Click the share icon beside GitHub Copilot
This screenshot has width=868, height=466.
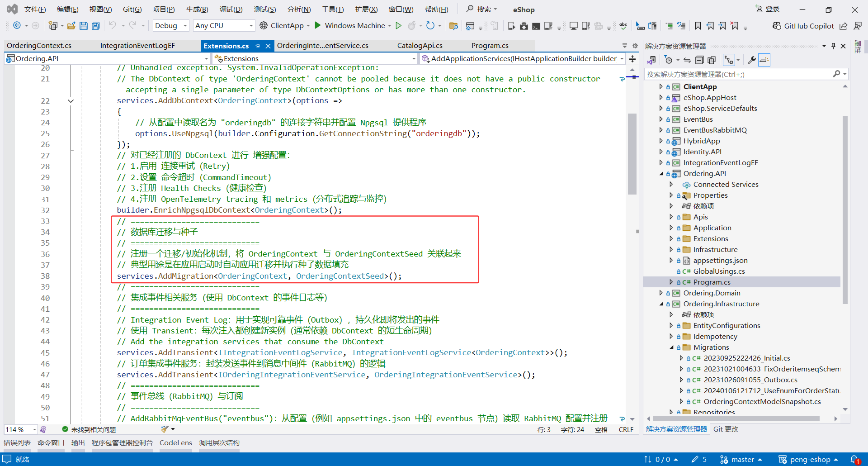tap(844, 26)
